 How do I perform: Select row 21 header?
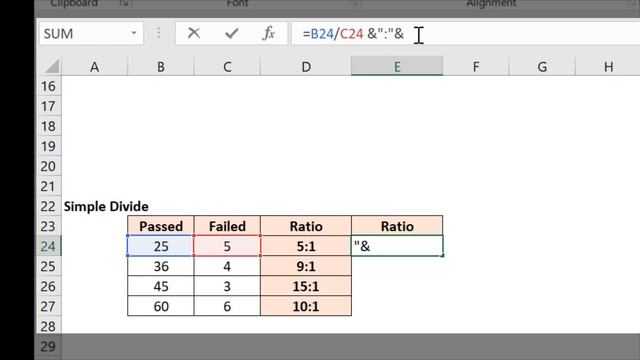[49, 186]
